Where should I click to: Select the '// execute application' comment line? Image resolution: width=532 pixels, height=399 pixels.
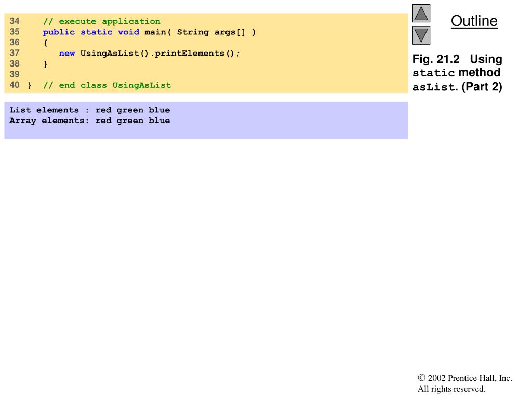coord(101,21)
